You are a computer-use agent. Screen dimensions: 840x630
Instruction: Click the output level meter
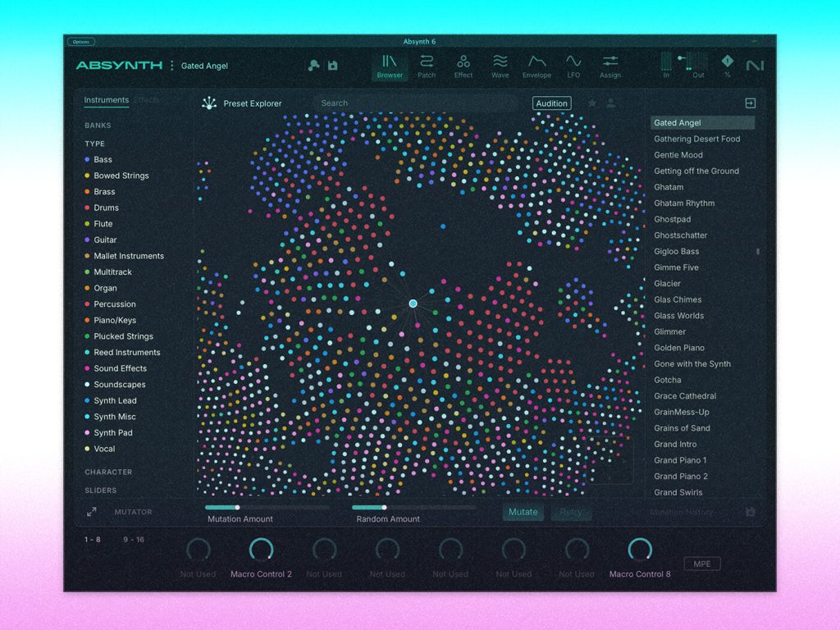pyautogui.click(x=698, y=62)
